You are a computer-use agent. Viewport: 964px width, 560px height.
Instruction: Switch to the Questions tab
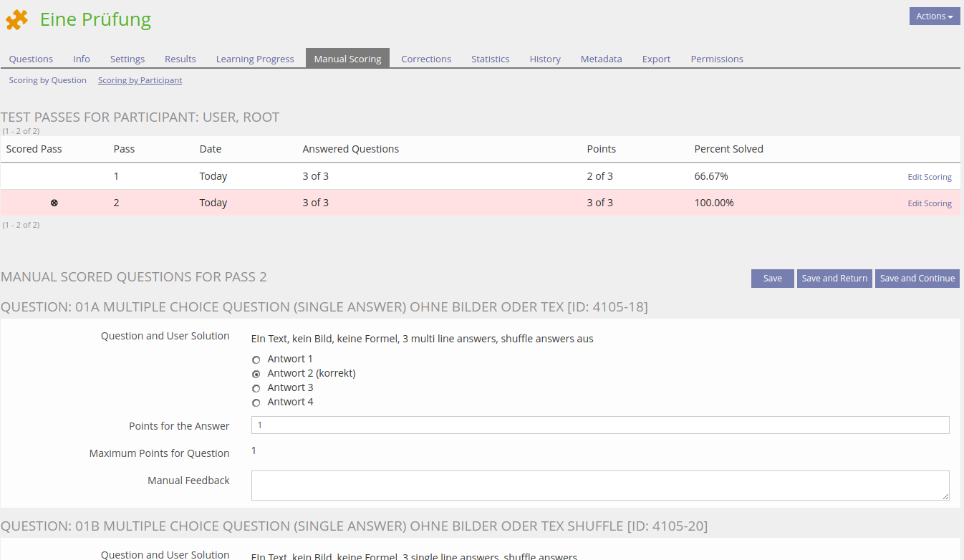tap(31, 59)
